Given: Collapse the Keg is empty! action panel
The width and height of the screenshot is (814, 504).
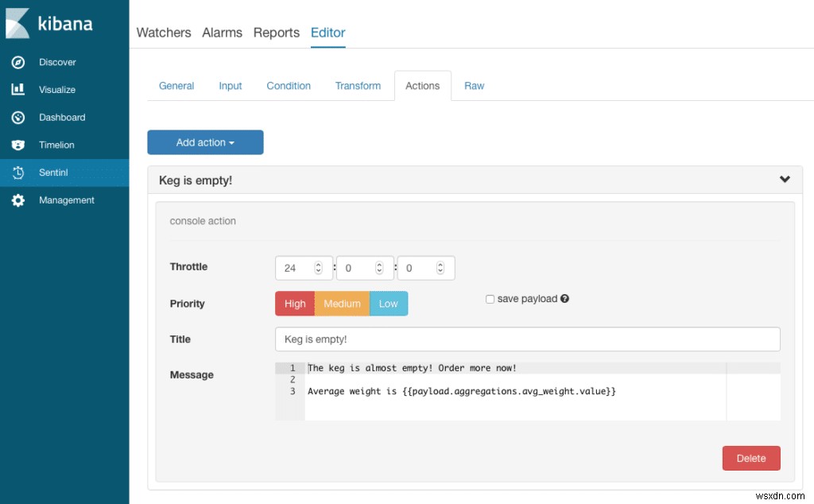Looking at the screenshot, I should [785, 180].
